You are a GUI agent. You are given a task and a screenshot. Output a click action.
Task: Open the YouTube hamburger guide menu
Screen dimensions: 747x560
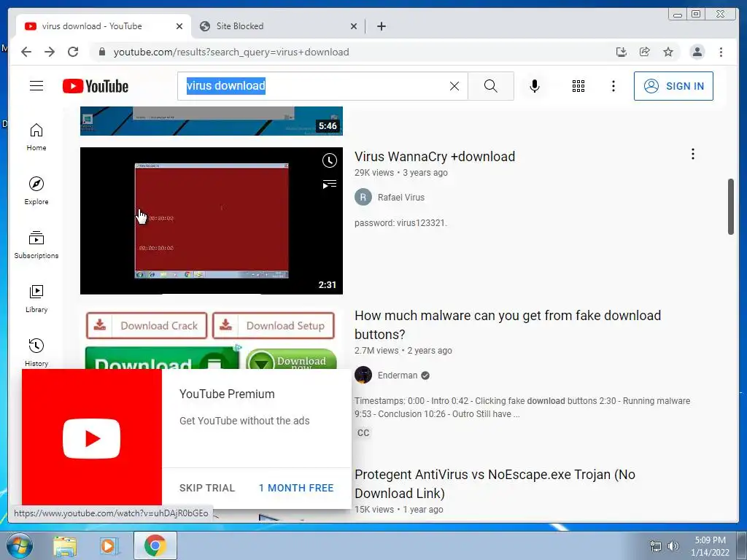pos(36,86)
